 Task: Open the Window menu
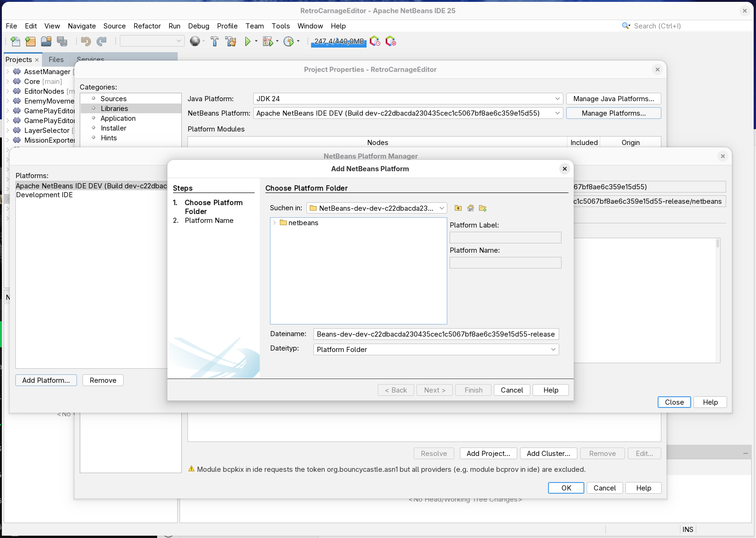coord(310,26)
